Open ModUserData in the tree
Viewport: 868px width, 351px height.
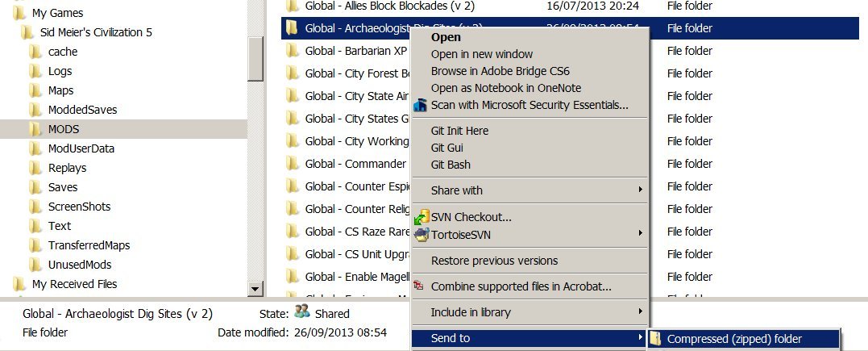click(x=81, y=148)
